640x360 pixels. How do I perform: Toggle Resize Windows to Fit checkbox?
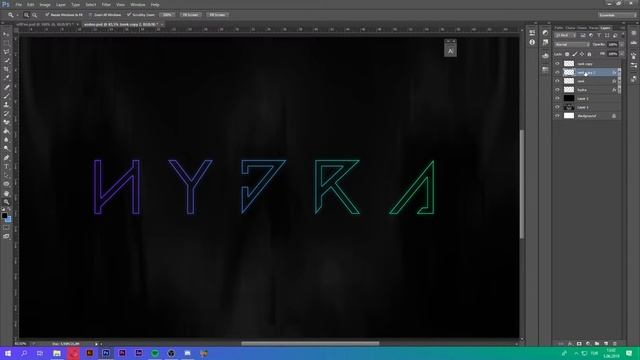47,15
